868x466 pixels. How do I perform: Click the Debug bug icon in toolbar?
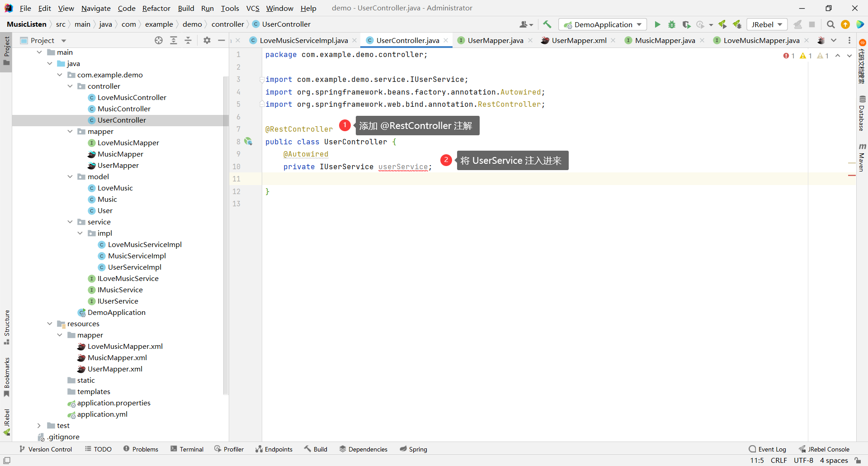coord(672,24)
